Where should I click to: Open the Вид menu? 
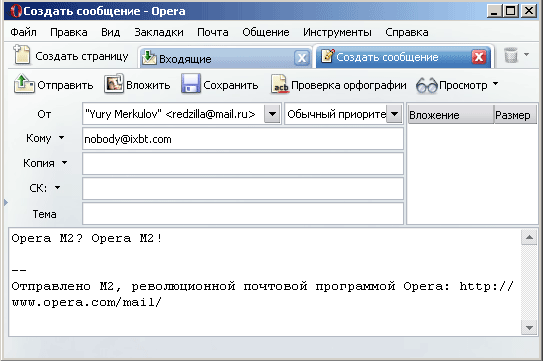110,32
